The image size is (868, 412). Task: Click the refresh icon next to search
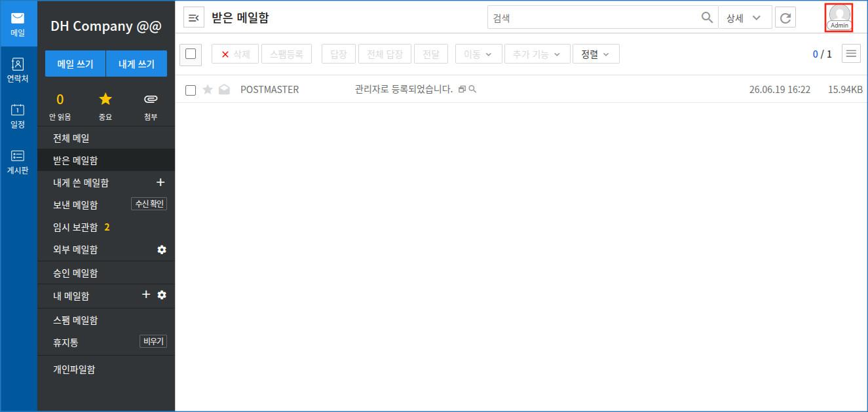[785, 18]
